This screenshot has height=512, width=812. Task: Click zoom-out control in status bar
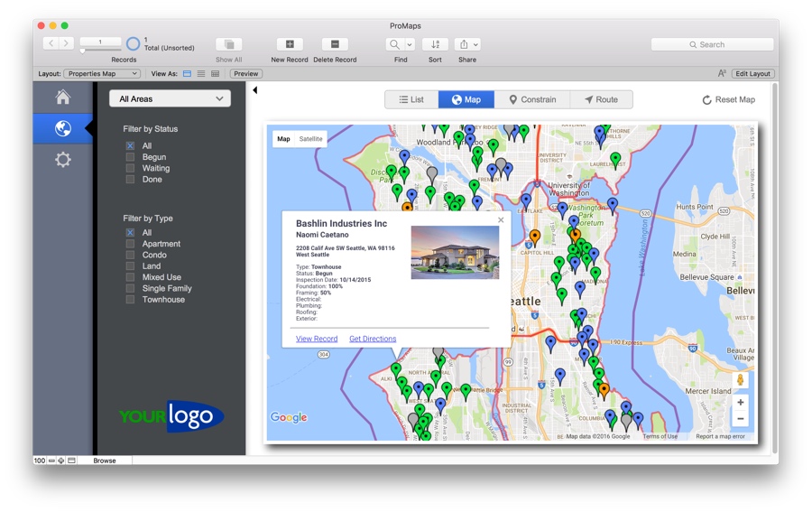pyautogui.click(x=51, y=461)
